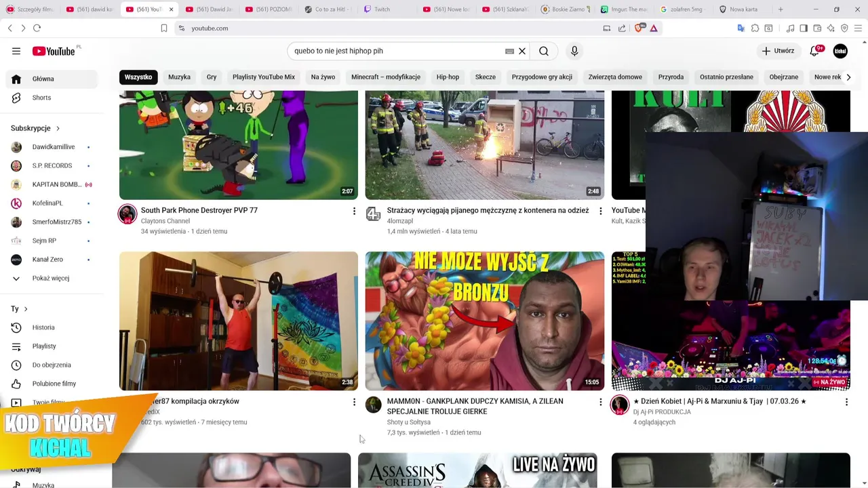The width and height of the screenshot is (868, 488).
Task: Open options for Strażacy wyciągają video
Action: click(x=599, y=211)
